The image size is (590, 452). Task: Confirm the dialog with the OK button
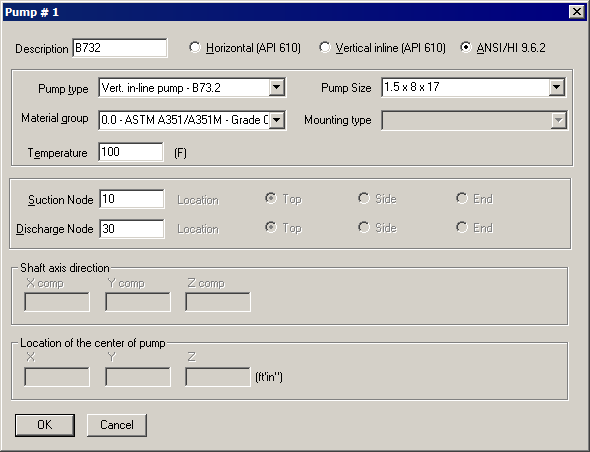tap(45, 425)
